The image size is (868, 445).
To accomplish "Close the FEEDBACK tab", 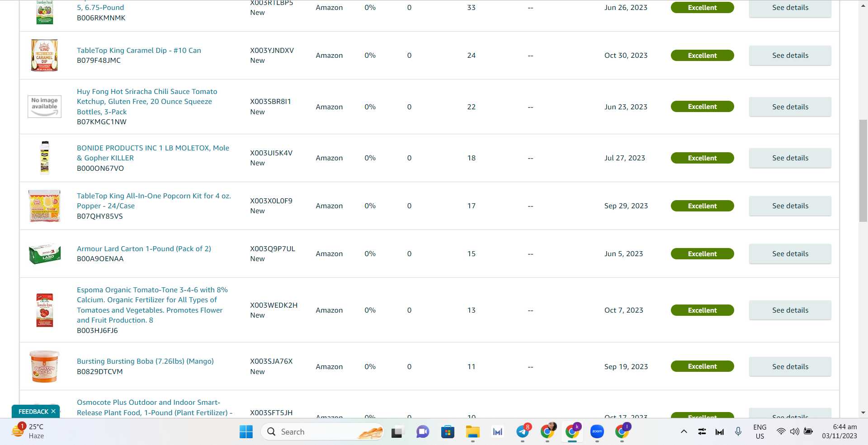I will click(x=53, y=411).
